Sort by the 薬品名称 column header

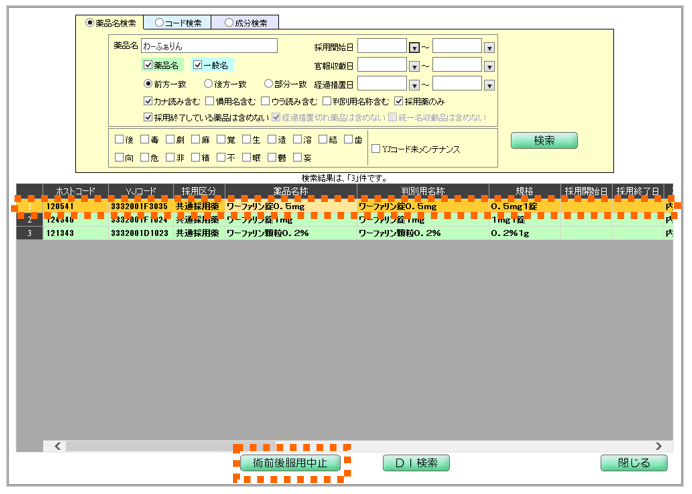pyautogui.click(x=291, y=190)
